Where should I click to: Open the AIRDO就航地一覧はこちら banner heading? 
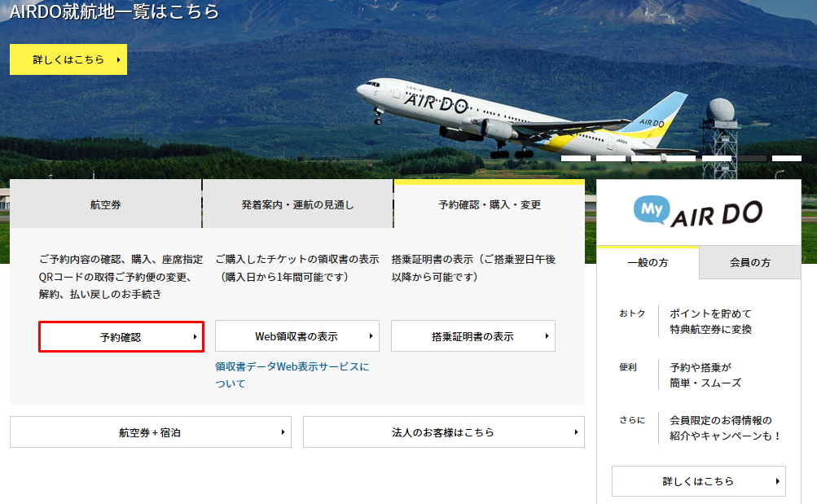click(115, 11)
